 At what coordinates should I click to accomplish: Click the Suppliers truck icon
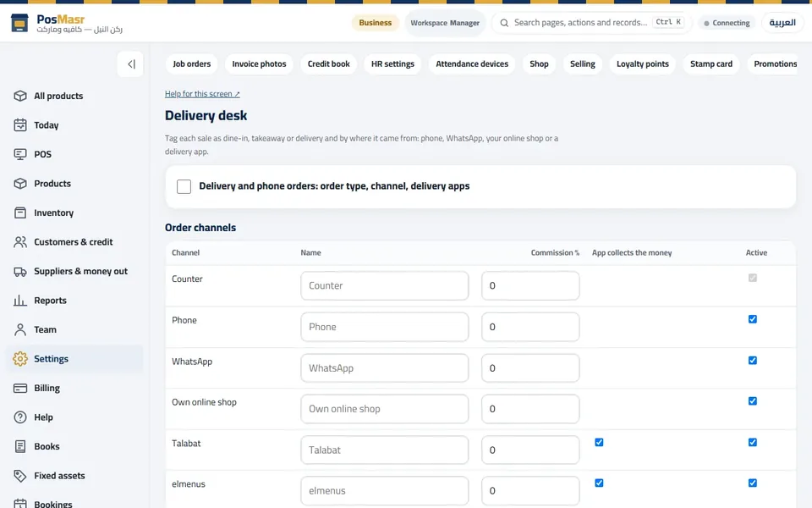pyautogui.click(x=20, y=271)
